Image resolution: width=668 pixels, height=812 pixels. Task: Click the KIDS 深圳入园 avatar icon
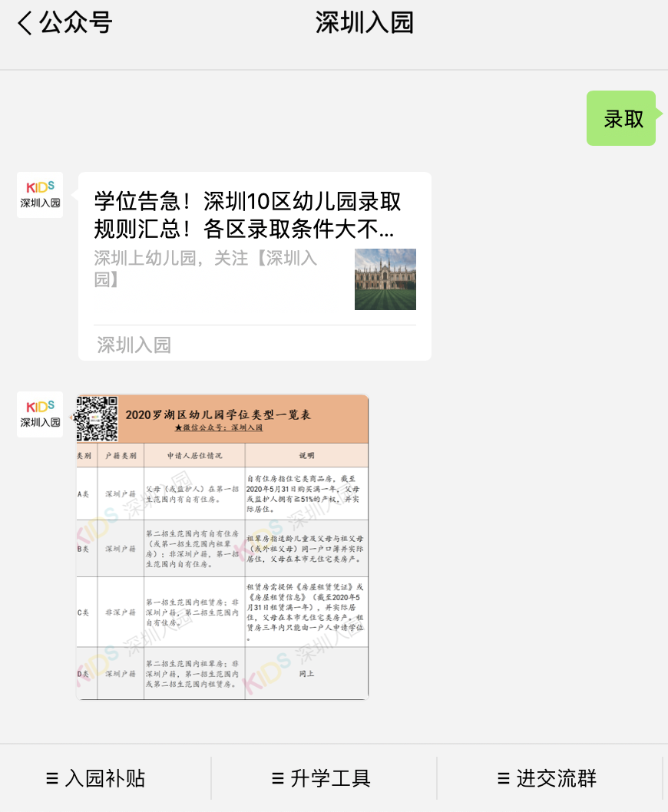(39, 195)
